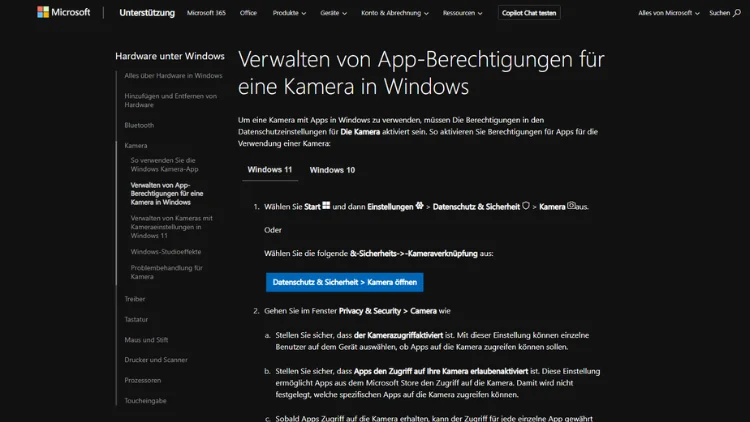Click the Settings gear icon in step 1

[419, 206]
